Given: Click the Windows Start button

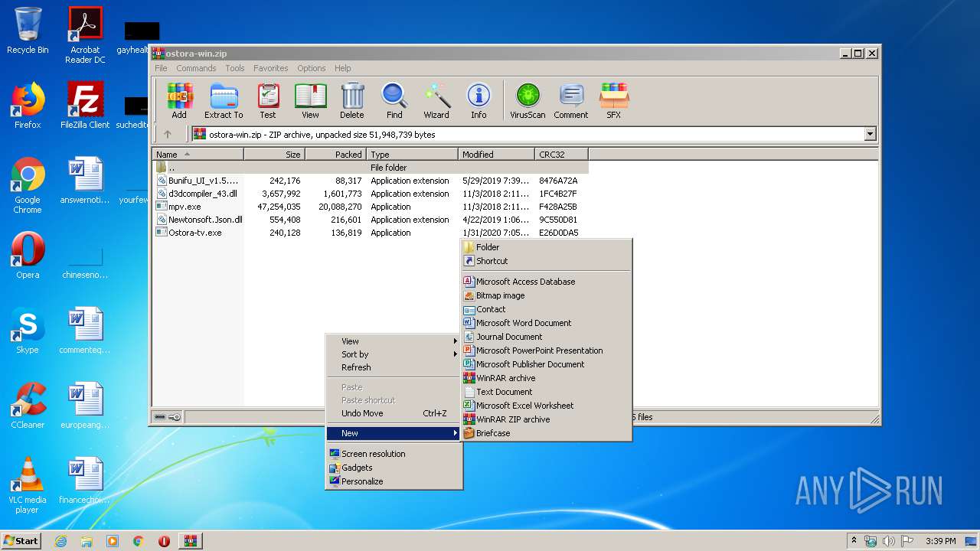Looking at the screenshot, I should tap(21, 540).
